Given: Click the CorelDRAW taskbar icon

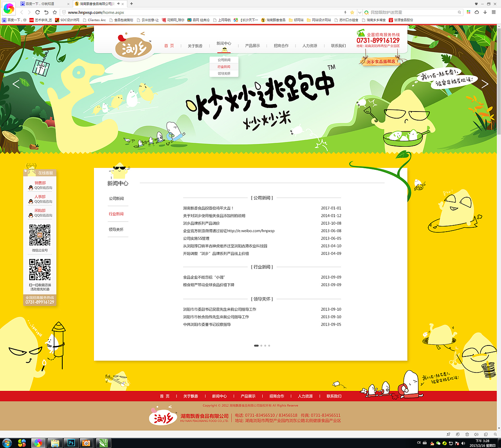Looking at the screenshot, I should tap(104, 443).
